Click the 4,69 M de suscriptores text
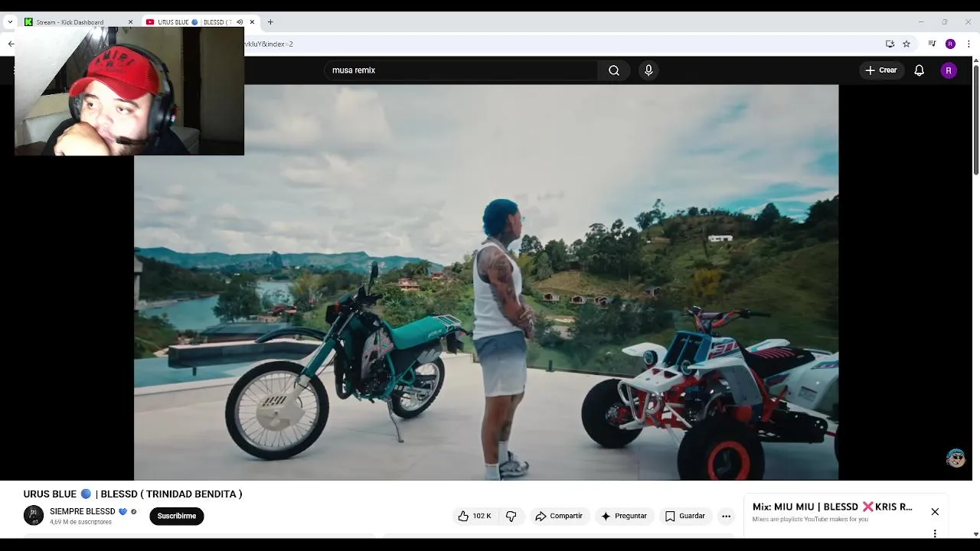The image size is (980, 551). coord(80,522)
